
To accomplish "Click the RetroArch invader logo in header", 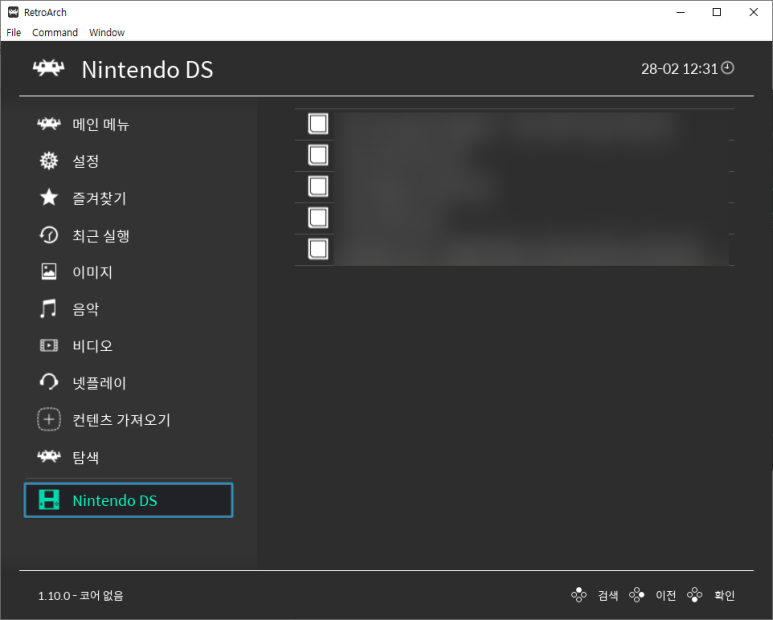I will click(x=48, y=69).
